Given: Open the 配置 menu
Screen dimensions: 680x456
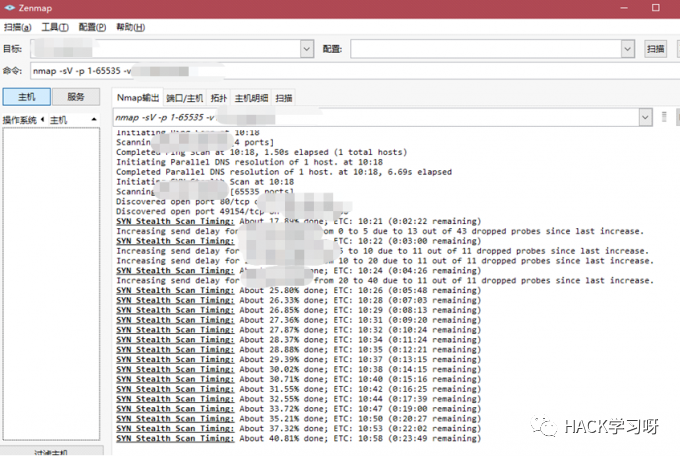Looking at the screenshot, I should click(x=92, y=27).
